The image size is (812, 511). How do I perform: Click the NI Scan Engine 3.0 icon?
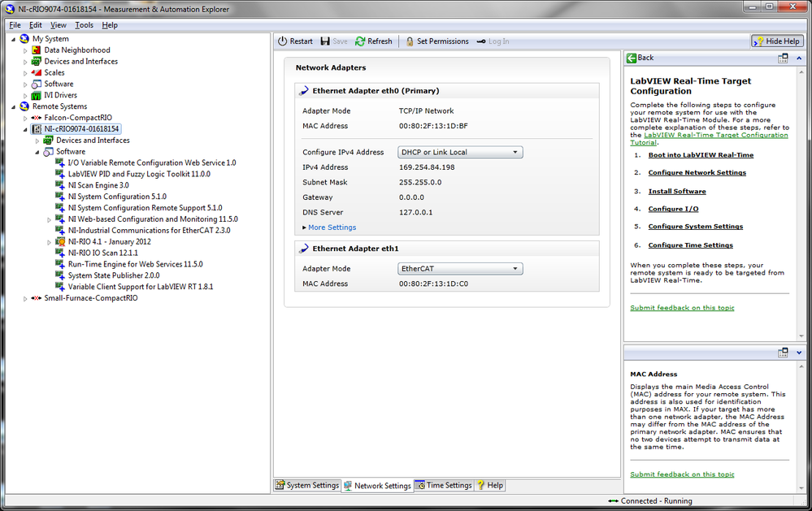point(60,185)
